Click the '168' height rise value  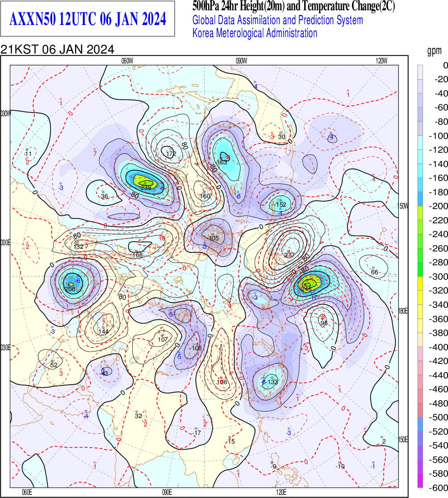(138, 255)
